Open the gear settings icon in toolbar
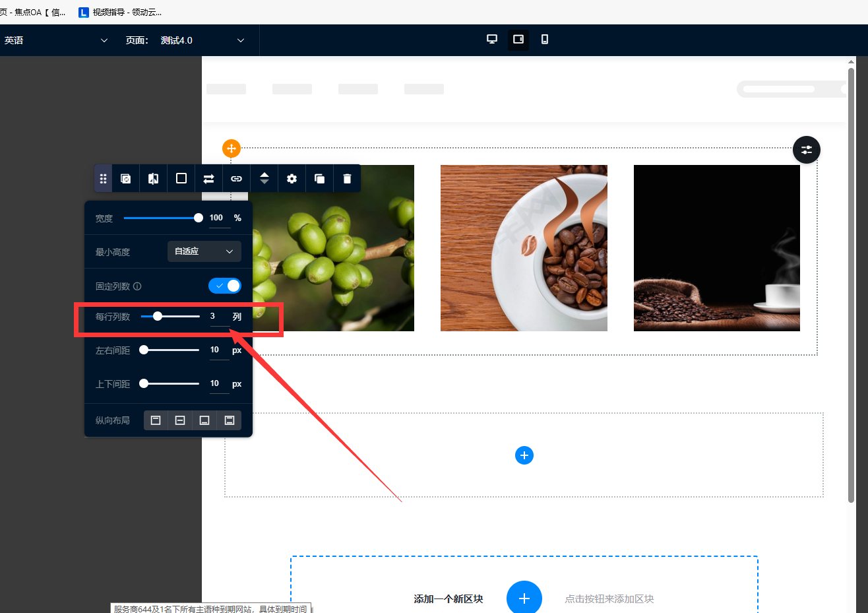 (x=292, y=179)
